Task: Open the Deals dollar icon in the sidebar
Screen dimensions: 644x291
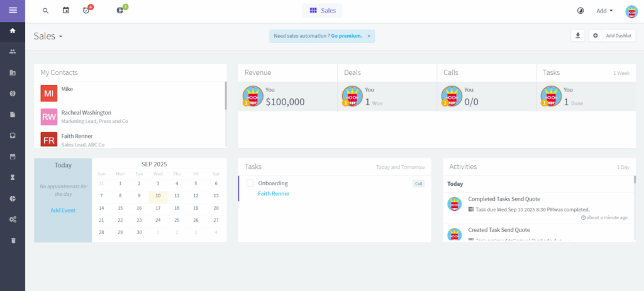Action: point(13,93)
